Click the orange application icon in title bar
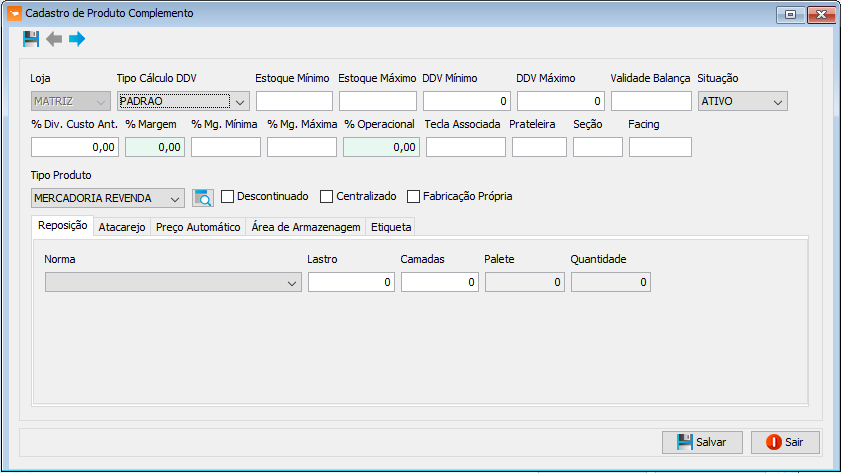 14,13
